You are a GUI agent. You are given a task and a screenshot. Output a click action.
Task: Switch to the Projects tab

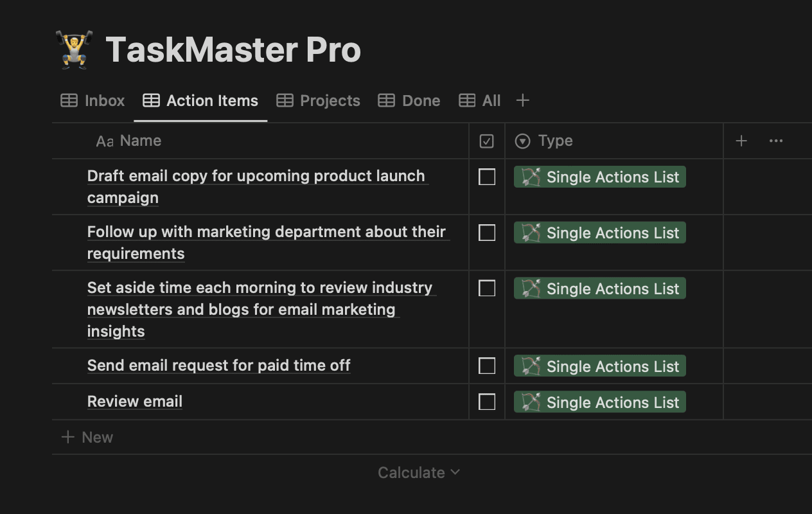click(x=319, y=100)
